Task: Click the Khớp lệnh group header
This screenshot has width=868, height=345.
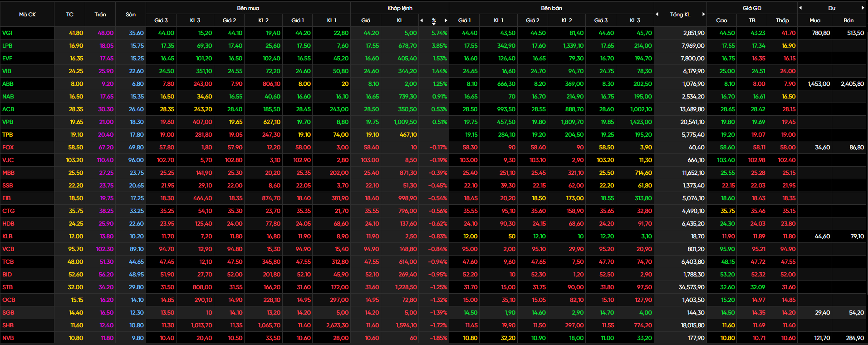Action: point(400,8)
